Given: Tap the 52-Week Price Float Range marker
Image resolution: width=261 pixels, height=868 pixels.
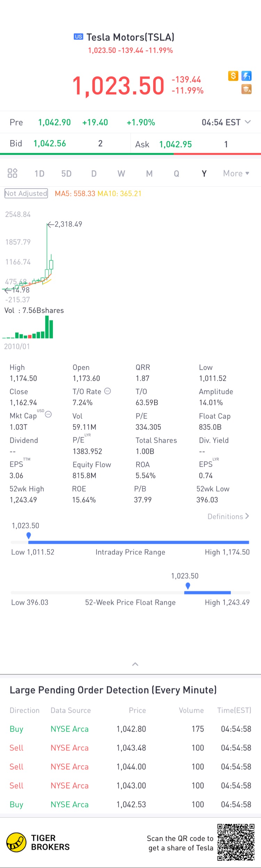Looking at the screenshot, I should (x=188, y=586).
